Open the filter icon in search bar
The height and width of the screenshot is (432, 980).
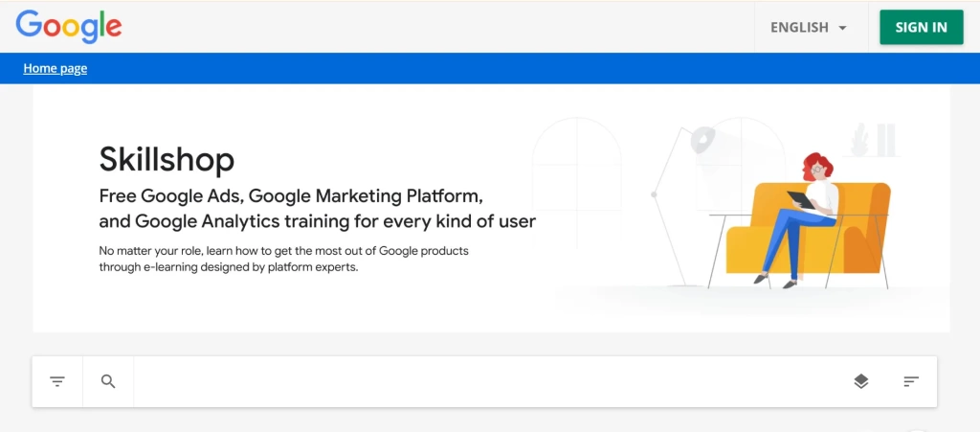tap(57, 381)
